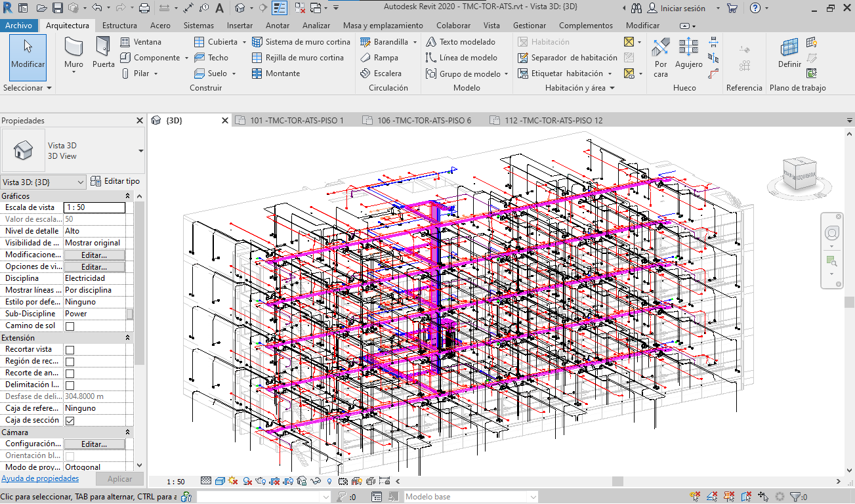The height and width of the screenshot is (504, 855).
Task: Enable the Camino de sol checkbox
Action: coord(70,326)
